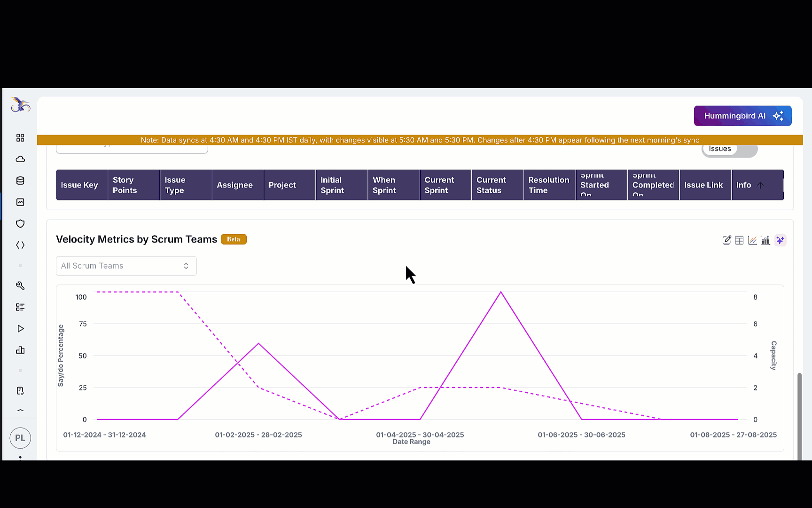Switch Velocity Metrics to line chart view
812x508 pixels.
[x=752, y=240]
